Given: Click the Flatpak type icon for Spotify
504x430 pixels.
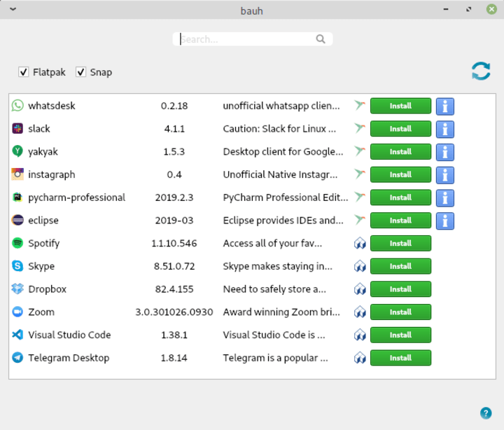Looking at the screenshot, I should point(360,243).
